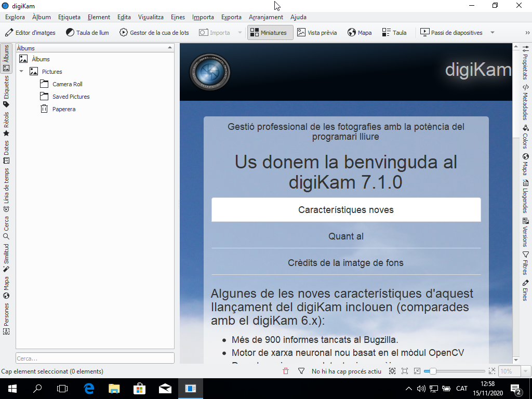Image resolution: width=532 pixels, height=399 pixels.
Task: Click the filter funnel status icon
Action: (301, 371)
